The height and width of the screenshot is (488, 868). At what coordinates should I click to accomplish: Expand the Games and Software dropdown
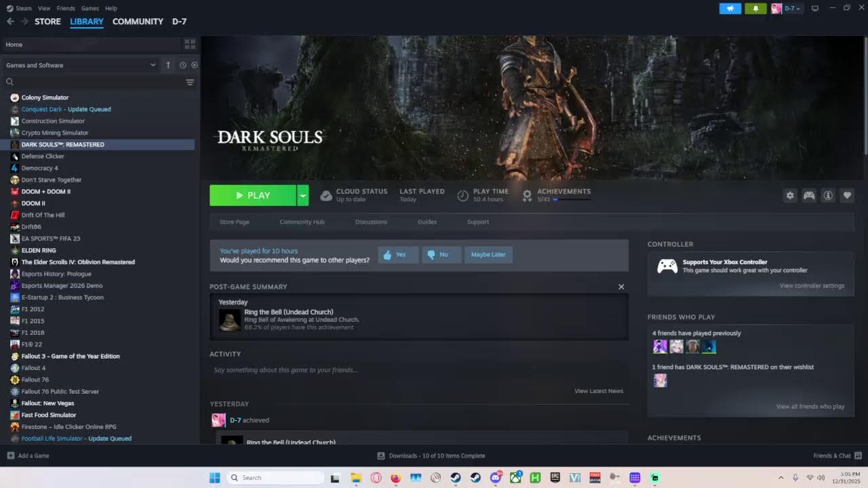coord(80,65)
